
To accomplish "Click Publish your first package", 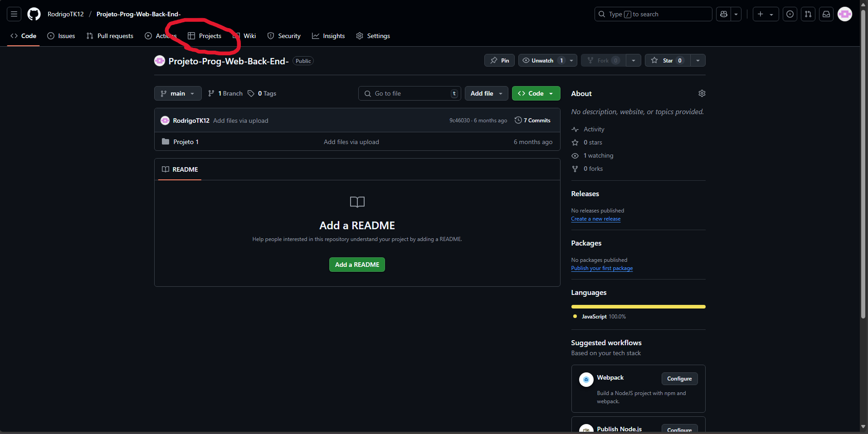I will tap(602, 268).
